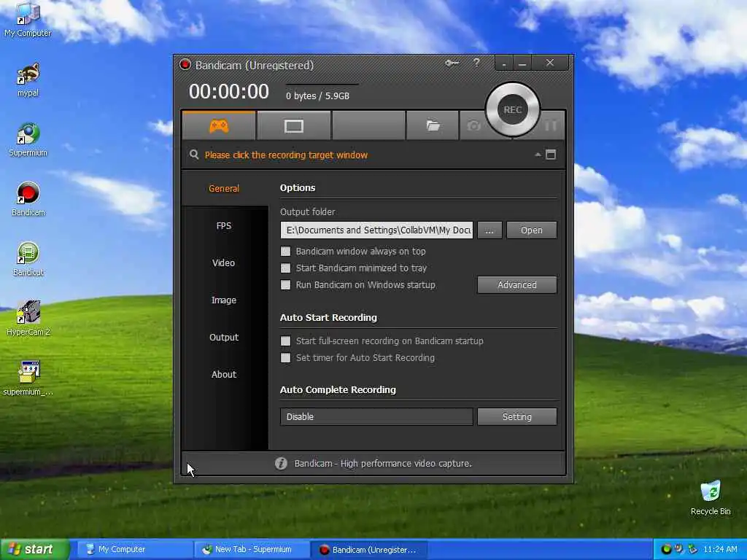Open the Advanced options button
747x560 pixels.
(x=517, y=285)
